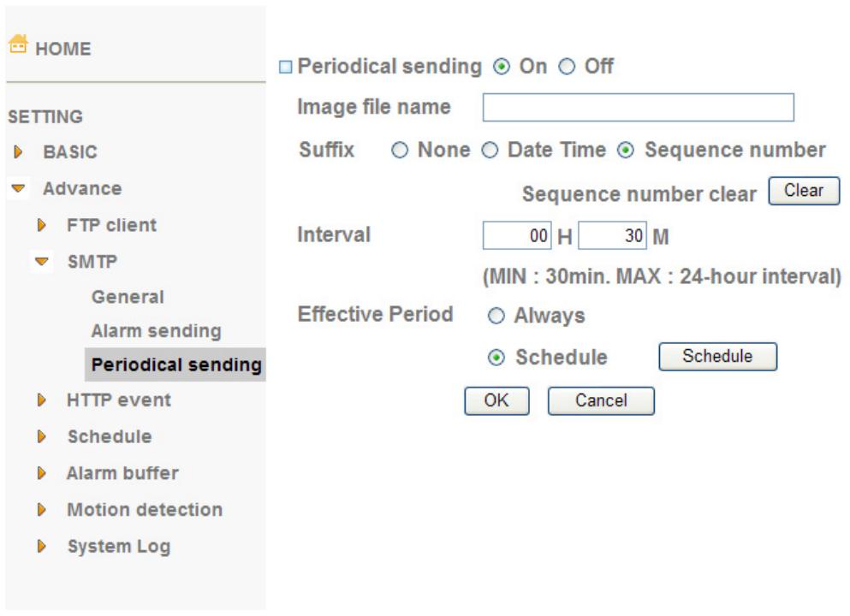Turn periodical sending Off
850x616 pixels.
(x=567, y=67)
